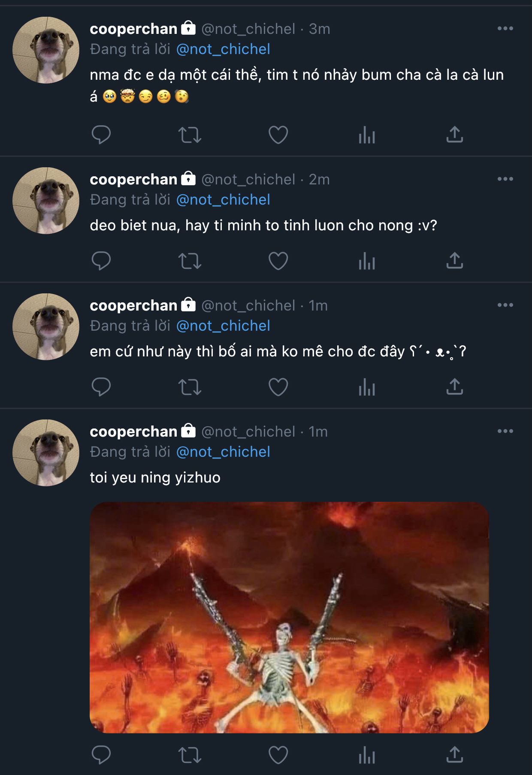
Task: Open more options on 'em cứ như này' tweet
Action: coord(505,305)
